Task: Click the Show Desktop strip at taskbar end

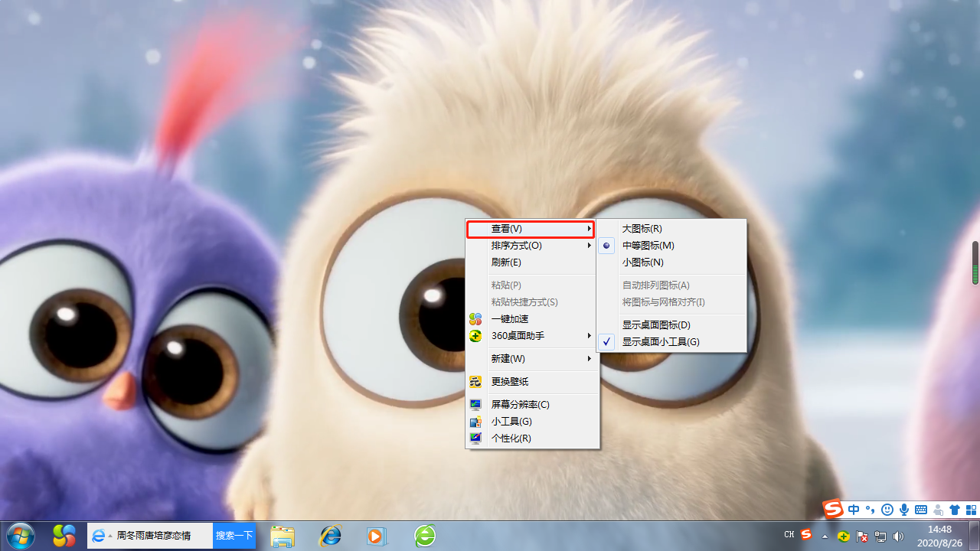Action: tap(974, 536)
